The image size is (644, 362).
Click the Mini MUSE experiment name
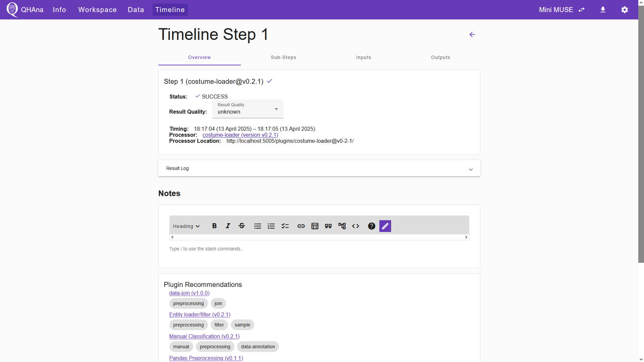[556, 10]
